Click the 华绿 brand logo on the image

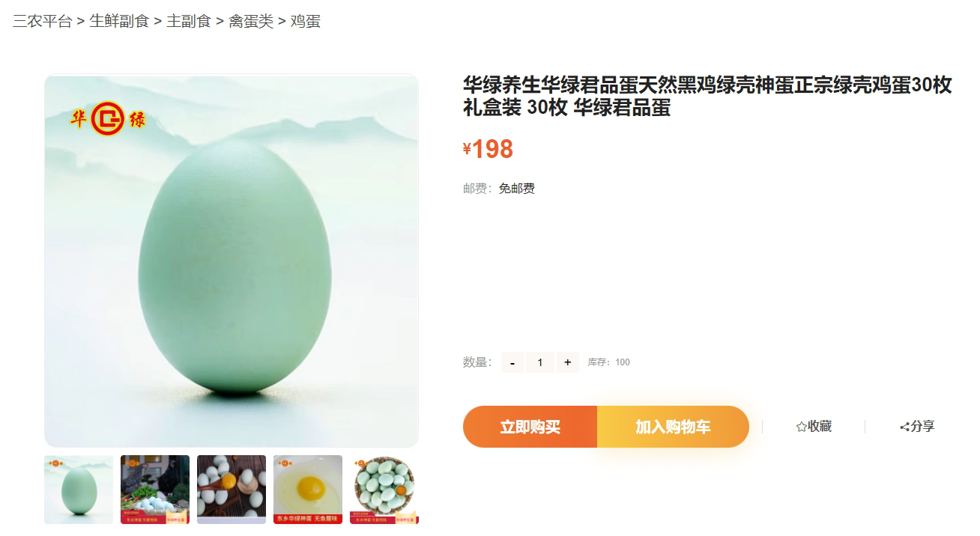click(108, 119)
